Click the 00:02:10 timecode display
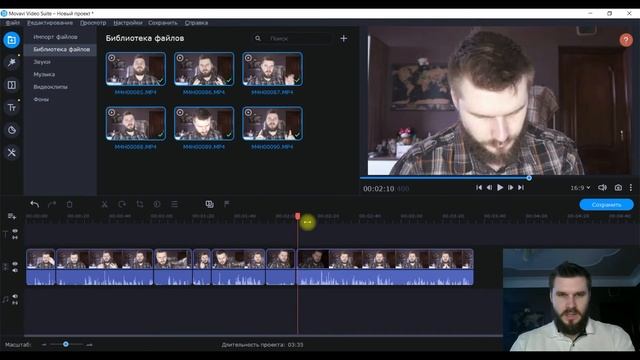 click(x=379, y=189)
